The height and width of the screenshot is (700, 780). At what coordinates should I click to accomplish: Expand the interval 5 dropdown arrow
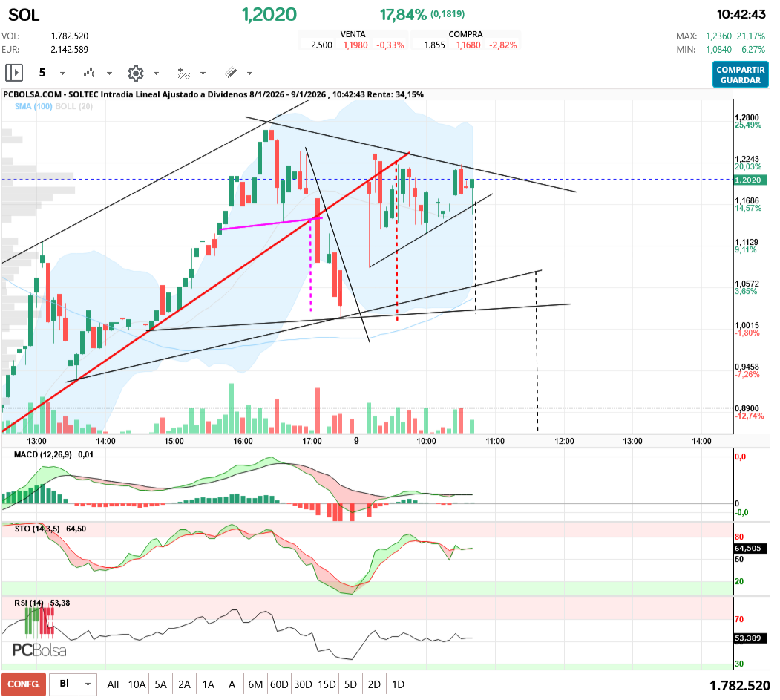pyautogui.click(x=62, y=73)
